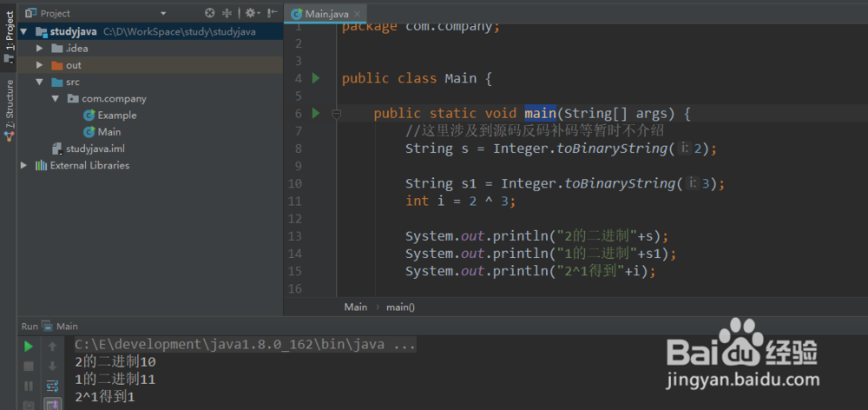Click run gutter arrow beside main method
This screenshot has width=868, height=410.
point(316,113)
